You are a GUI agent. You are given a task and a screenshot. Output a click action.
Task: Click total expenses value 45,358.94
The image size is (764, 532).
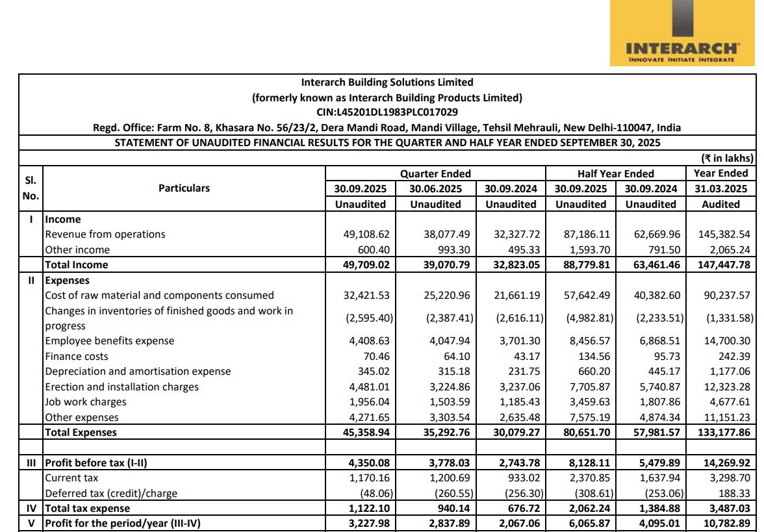coord(366,433)
